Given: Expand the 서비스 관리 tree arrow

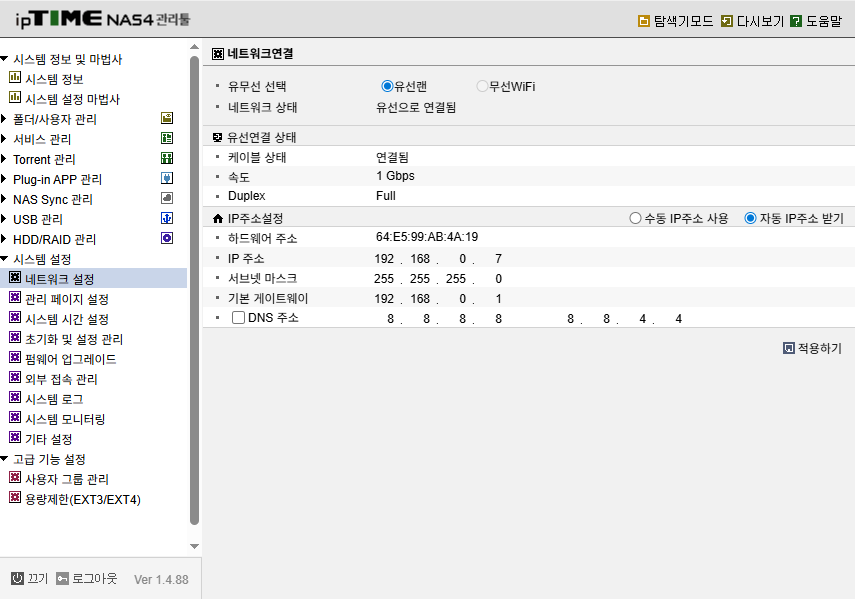Looking at the screenshot, I should click(4, 138).
